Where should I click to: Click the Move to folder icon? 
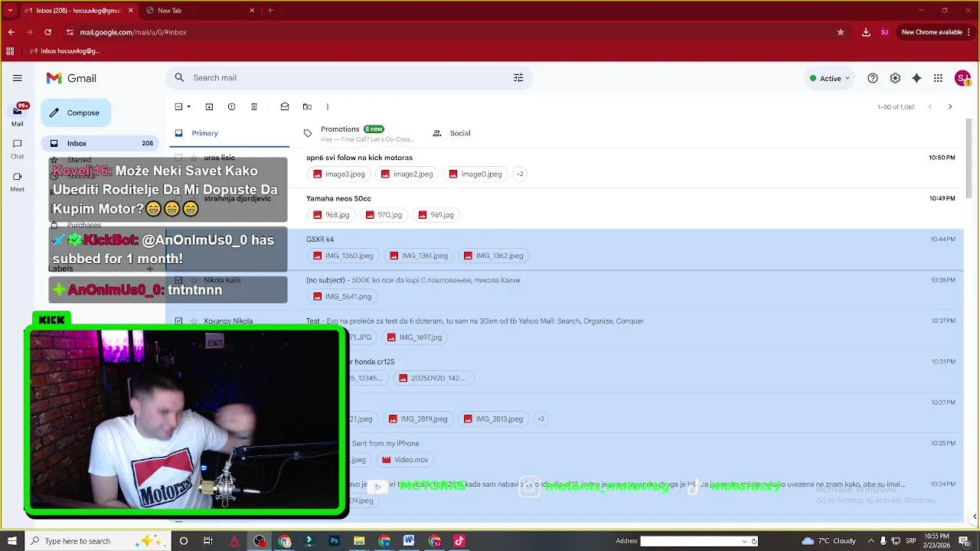click(x=307, y=107)
